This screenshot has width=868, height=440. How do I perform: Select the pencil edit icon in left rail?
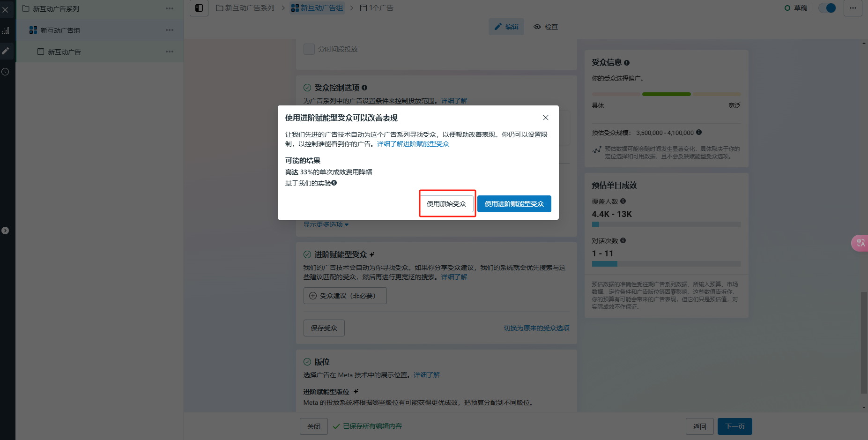pos(5,51)
